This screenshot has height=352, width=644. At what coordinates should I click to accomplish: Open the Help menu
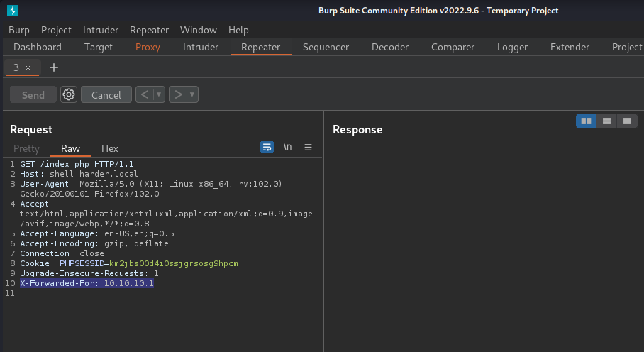coord(238,30)
